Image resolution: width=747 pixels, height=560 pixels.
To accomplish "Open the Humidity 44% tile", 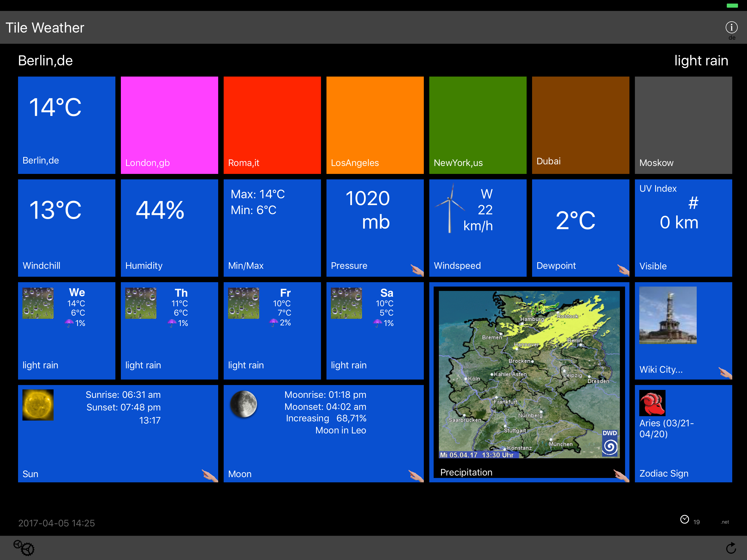I will click(x=169, y=228).
